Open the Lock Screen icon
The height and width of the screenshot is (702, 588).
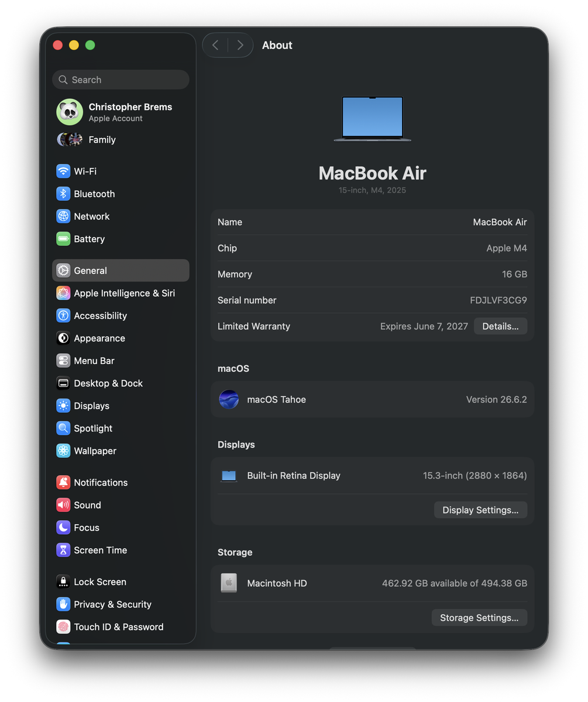click(x=63, y=581)
